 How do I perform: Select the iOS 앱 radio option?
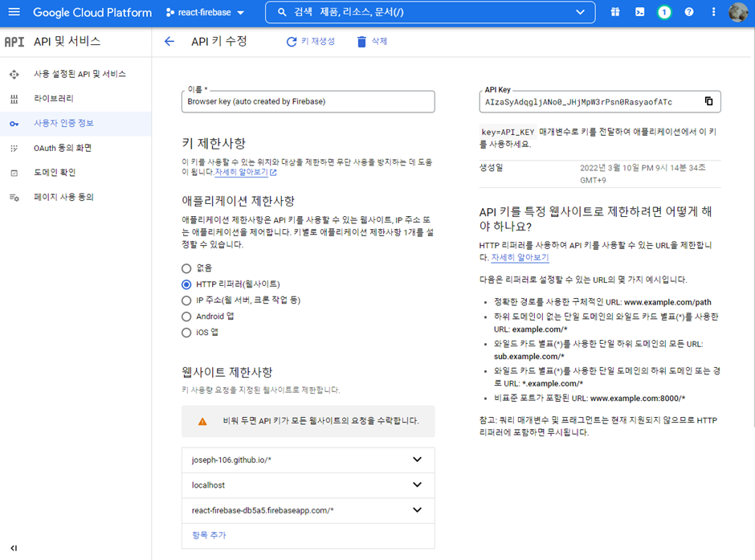click(x=186, y=333)
